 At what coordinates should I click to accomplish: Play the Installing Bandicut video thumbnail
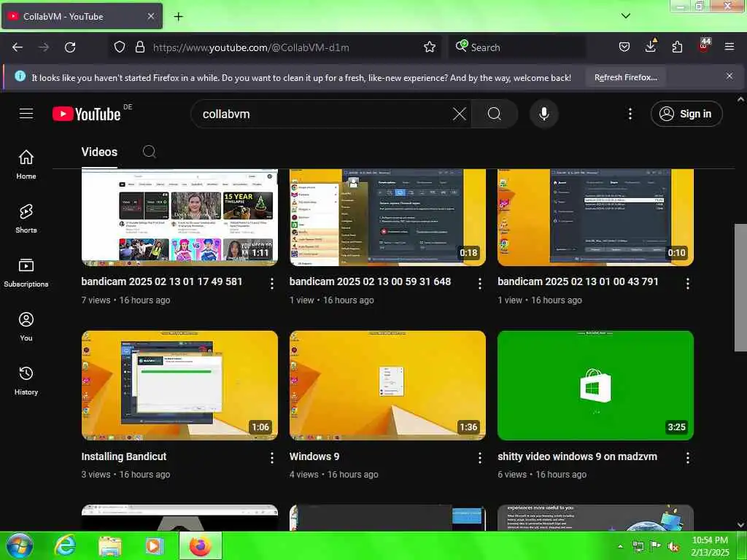[179, 385]
